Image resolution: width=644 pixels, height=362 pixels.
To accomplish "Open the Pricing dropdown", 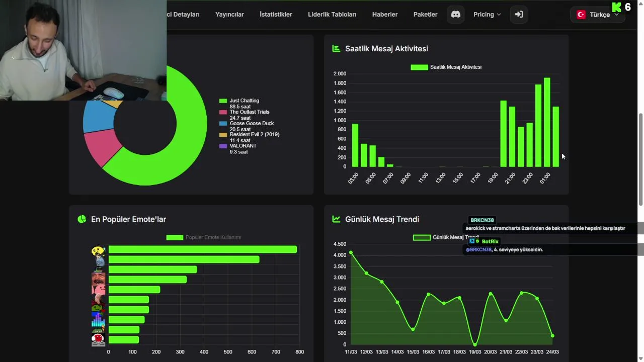I will point(487,15).
